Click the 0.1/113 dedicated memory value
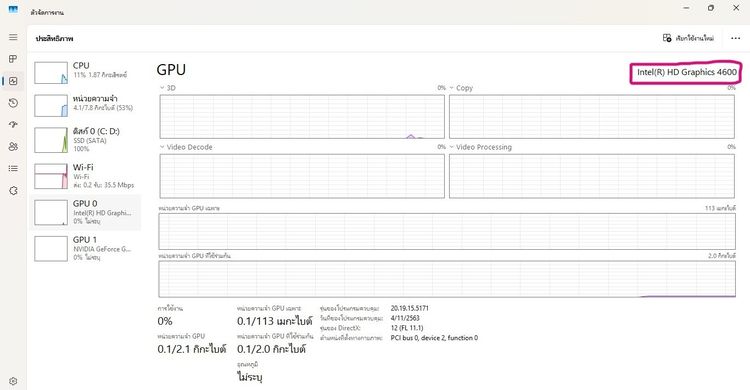The height and width of the screenshot is (390, 750). tap(275, 321)
